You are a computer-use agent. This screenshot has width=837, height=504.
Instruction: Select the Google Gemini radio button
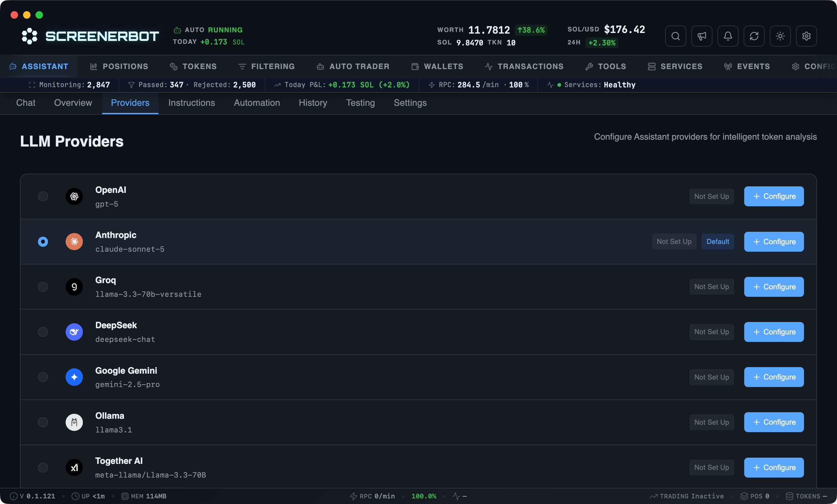(x=43, y=377)
